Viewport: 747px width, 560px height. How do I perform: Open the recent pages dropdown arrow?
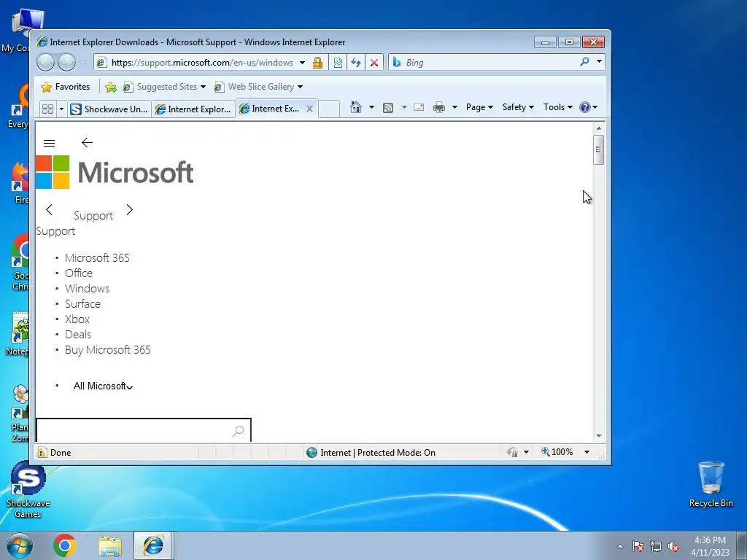tap(83, 63)
